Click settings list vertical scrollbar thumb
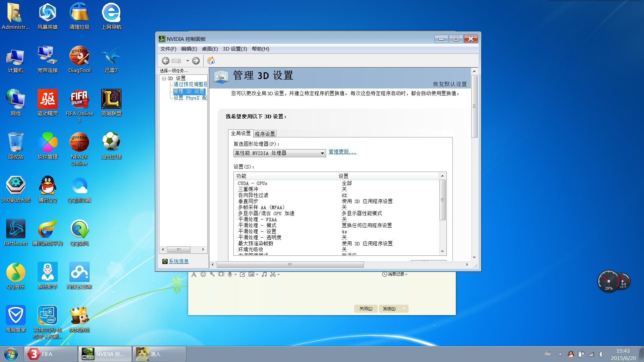 pyautogui.click(x=442, y=200)
